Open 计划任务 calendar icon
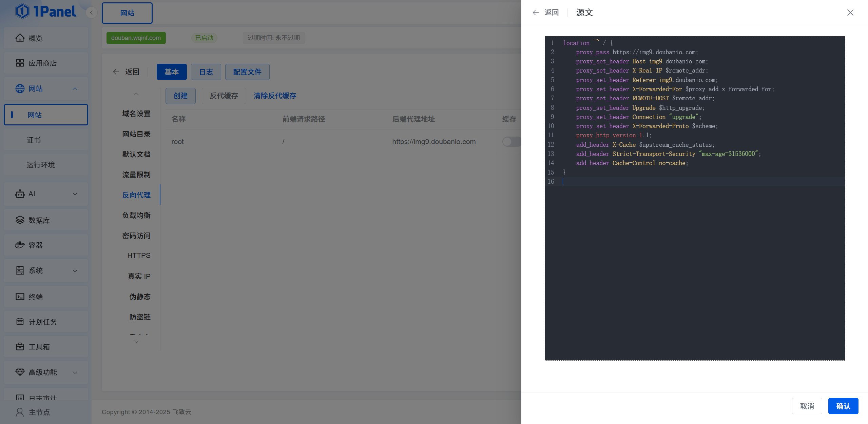The width and height of the screenshot is (868, 424). 20,322
